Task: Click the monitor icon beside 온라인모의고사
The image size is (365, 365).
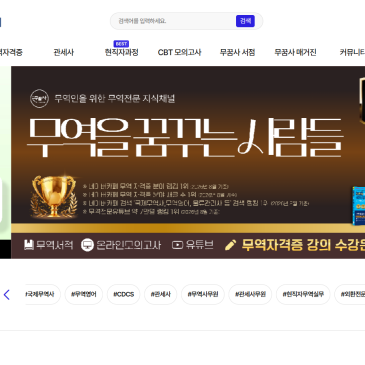Action: (x=87, y=245)
